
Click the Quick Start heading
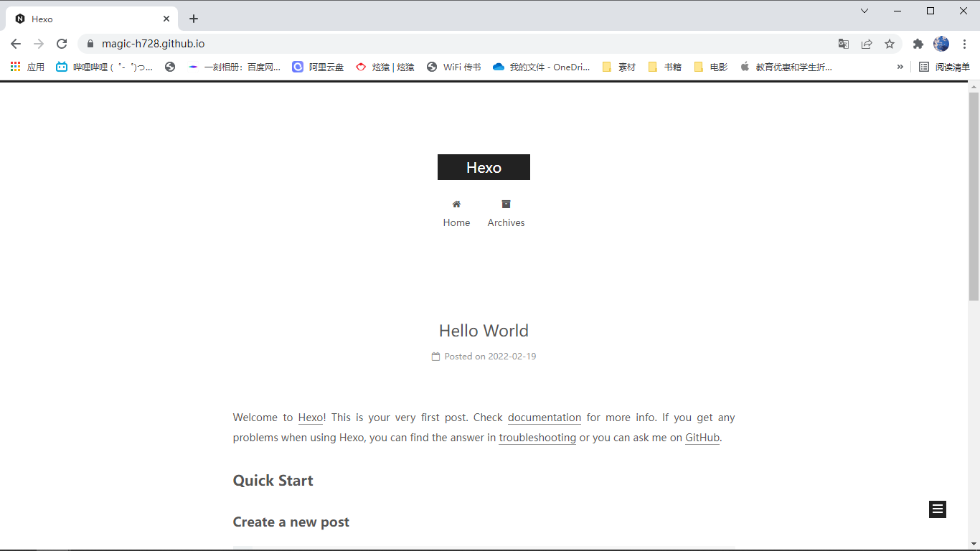(x=273, y=481)
